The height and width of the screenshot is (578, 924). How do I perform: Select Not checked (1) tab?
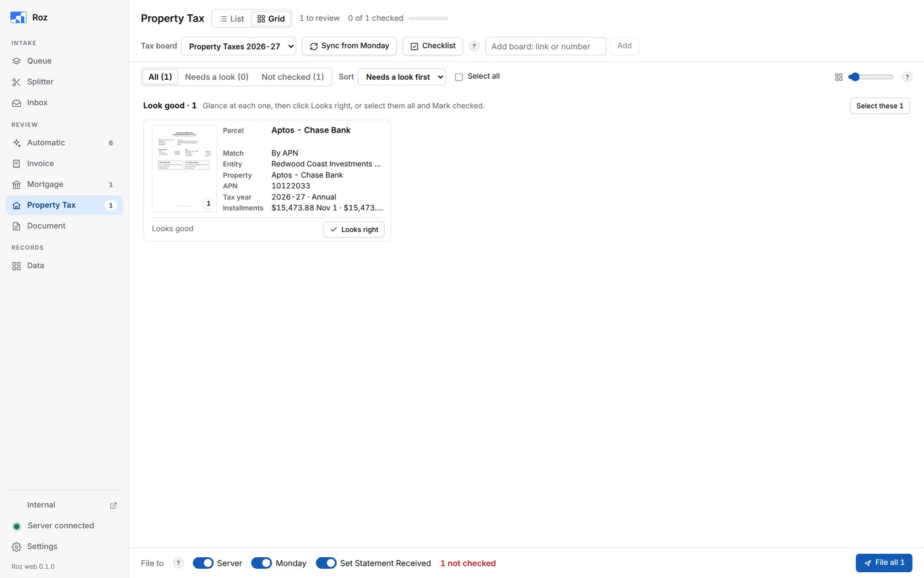coord(293,77)
